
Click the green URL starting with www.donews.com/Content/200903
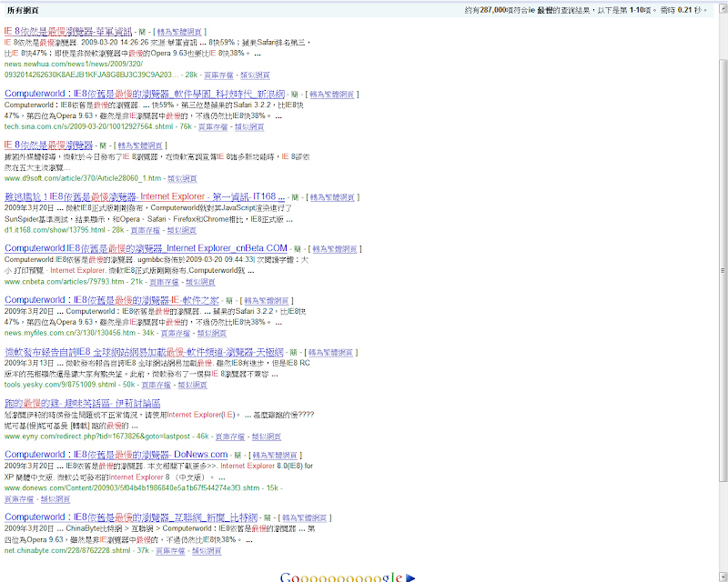132,487
